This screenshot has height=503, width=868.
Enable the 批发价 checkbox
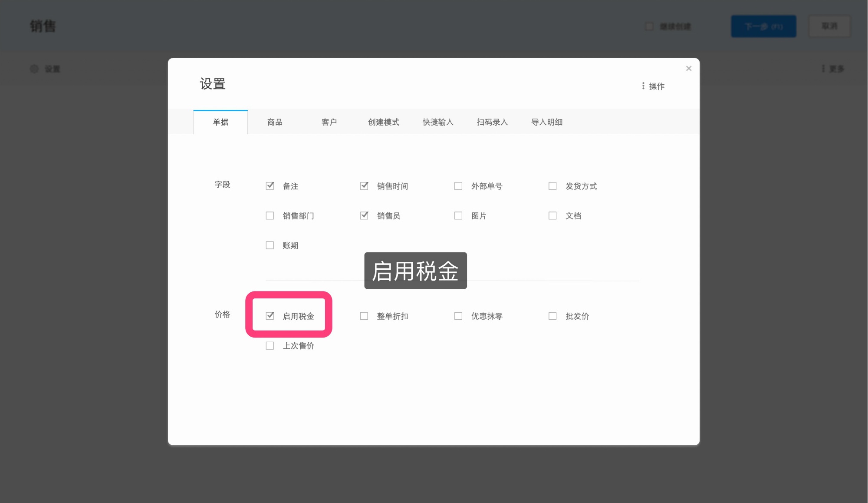pyautogui.click(x=552, y=316)
